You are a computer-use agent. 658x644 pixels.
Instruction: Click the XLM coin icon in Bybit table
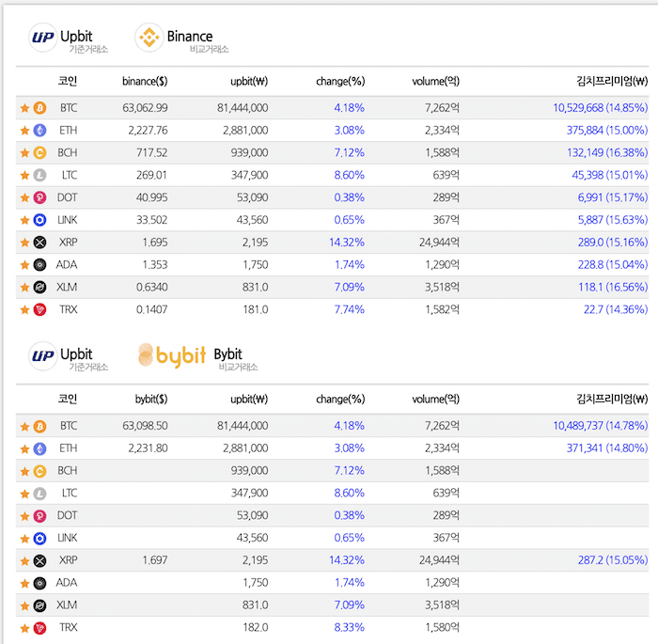(39, 605)
